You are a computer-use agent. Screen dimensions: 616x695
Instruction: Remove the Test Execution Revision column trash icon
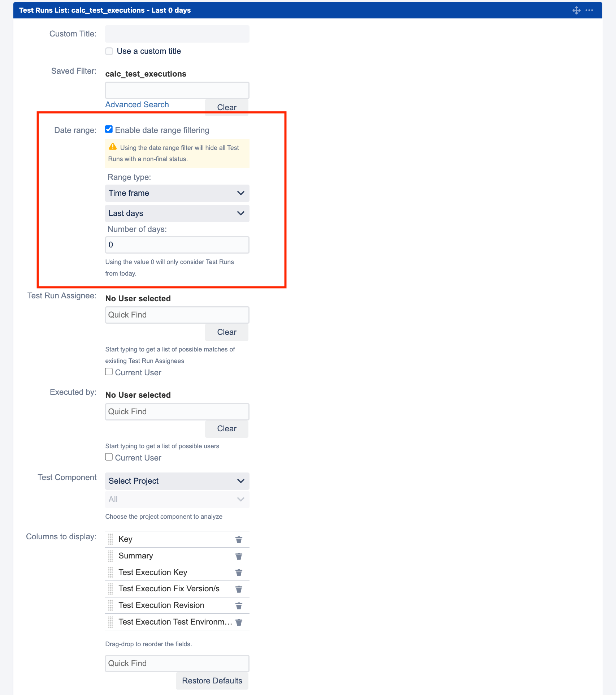[x=239, y=605]
